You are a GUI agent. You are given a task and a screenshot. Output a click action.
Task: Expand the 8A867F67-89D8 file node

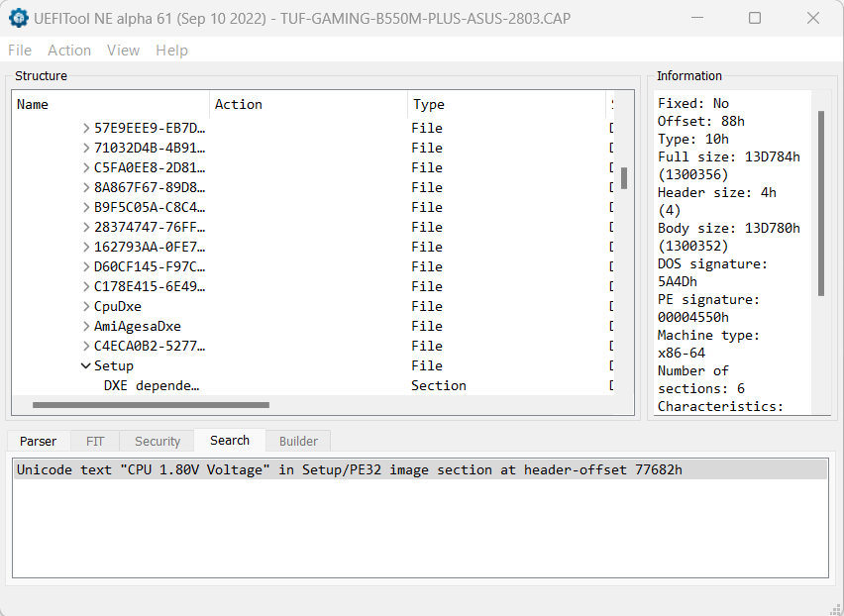[x=86, y=188]
